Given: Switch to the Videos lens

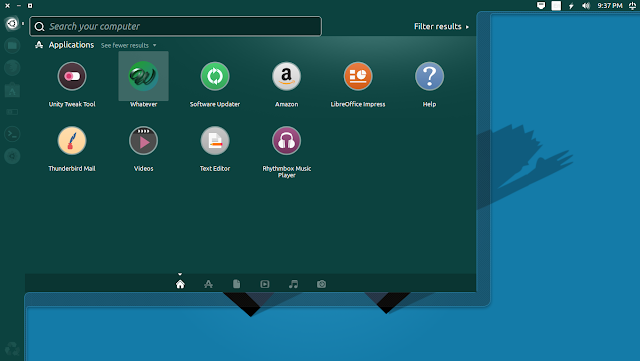Looking at the screenshot, I should click(264, 284).
